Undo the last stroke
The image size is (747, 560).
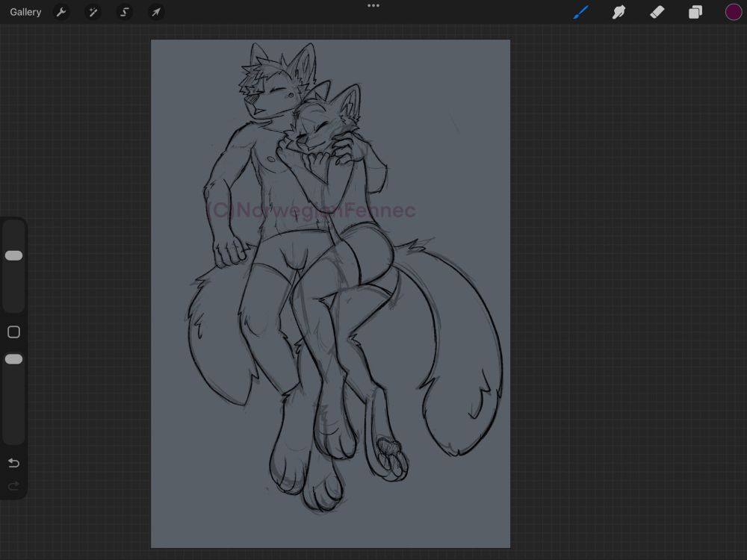[13, 463]
